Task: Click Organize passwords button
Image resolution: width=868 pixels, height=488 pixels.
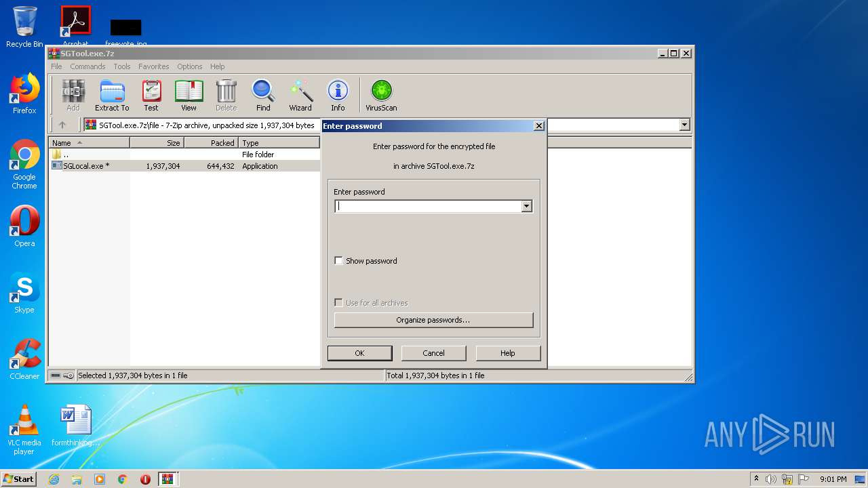Action: [x=433, y=320]
